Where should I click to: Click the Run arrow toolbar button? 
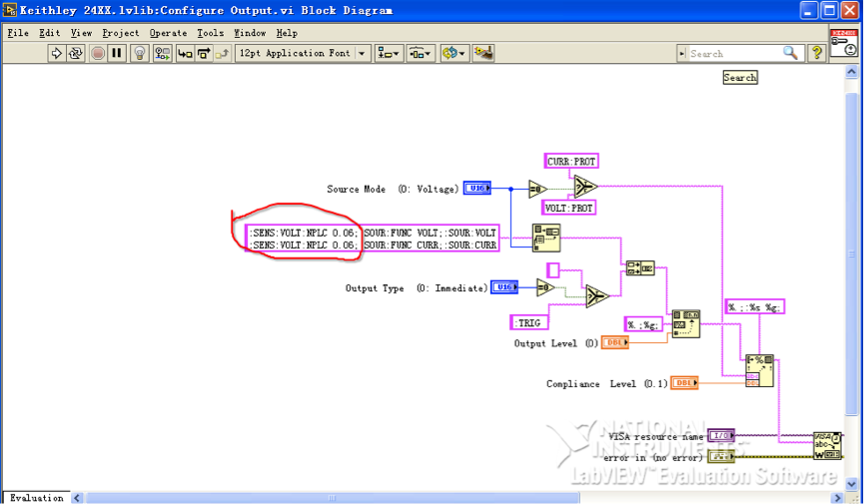[x=56, y=54]
